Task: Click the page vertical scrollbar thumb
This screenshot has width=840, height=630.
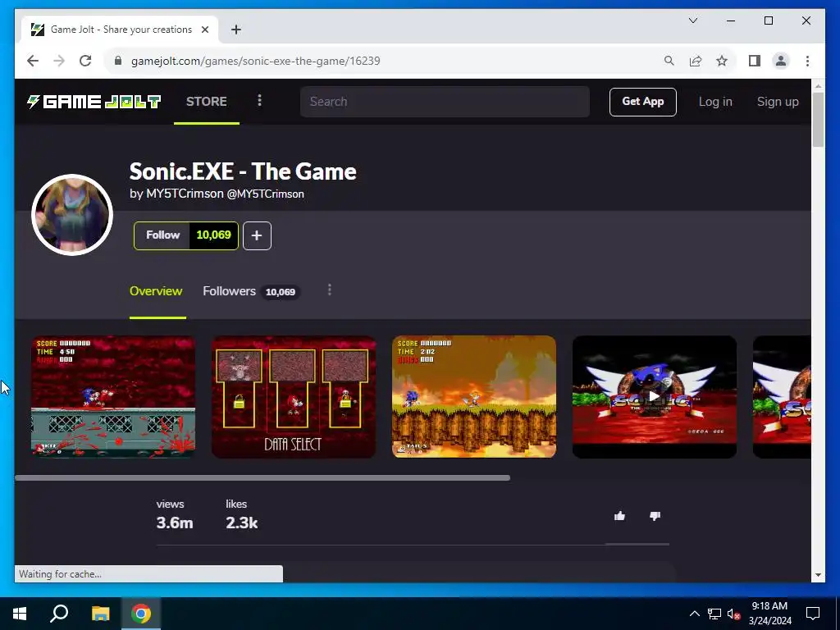Action: [818, 119]
